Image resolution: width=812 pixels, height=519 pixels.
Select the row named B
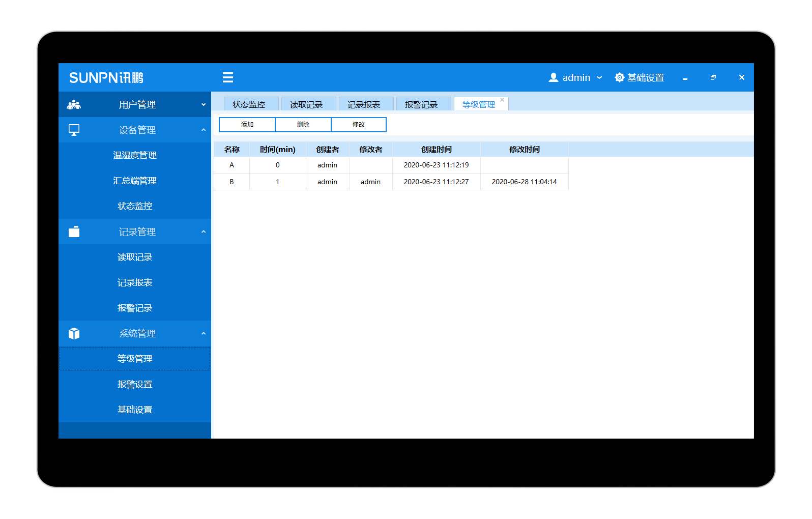pos(391,182)
